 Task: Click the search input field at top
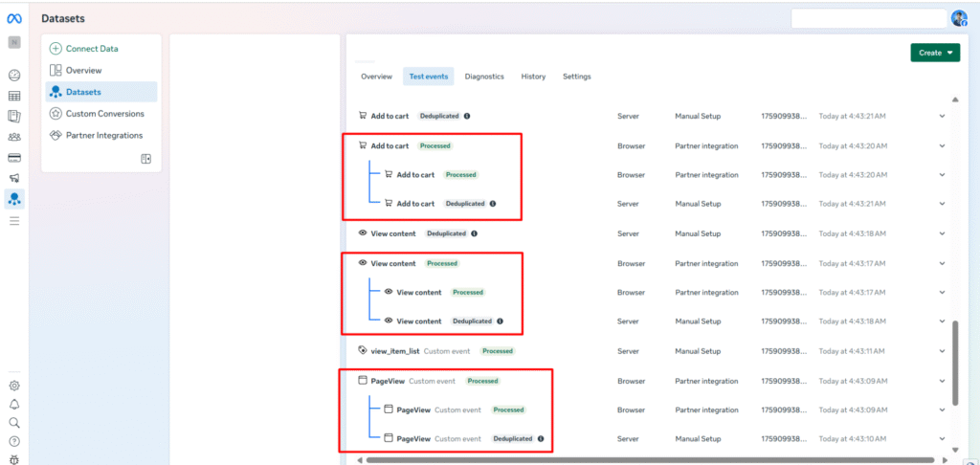[x=867, y=18]
